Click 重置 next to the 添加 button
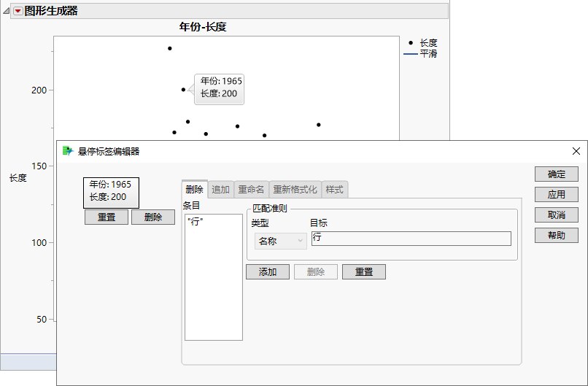This screenshot has width=588, height=386. click(364, 272)
